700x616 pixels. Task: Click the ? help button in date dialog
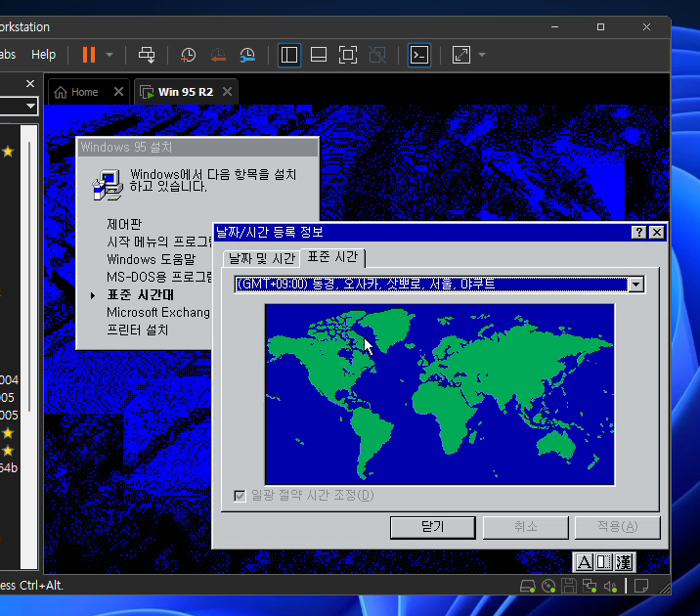(638, 232)
